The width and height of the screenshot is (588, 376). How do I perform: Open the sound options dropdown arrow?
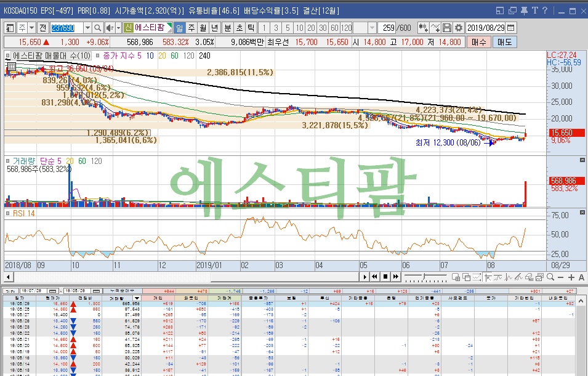(118, 28)
